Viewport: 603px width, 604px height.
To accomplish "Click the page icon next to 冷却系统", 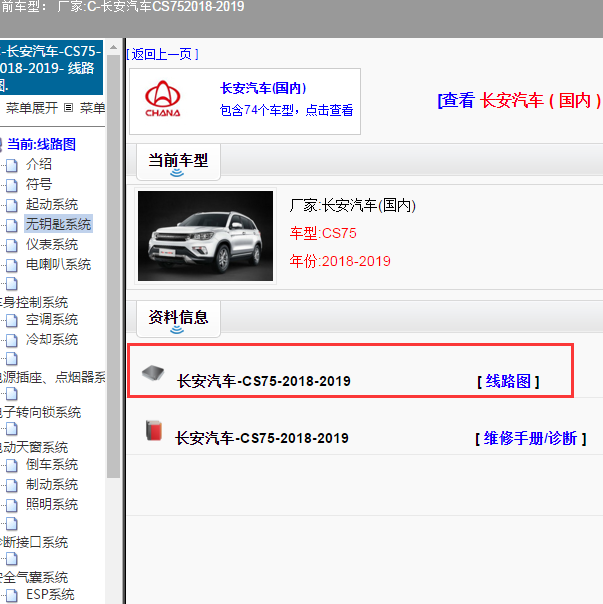I will 12,341.
